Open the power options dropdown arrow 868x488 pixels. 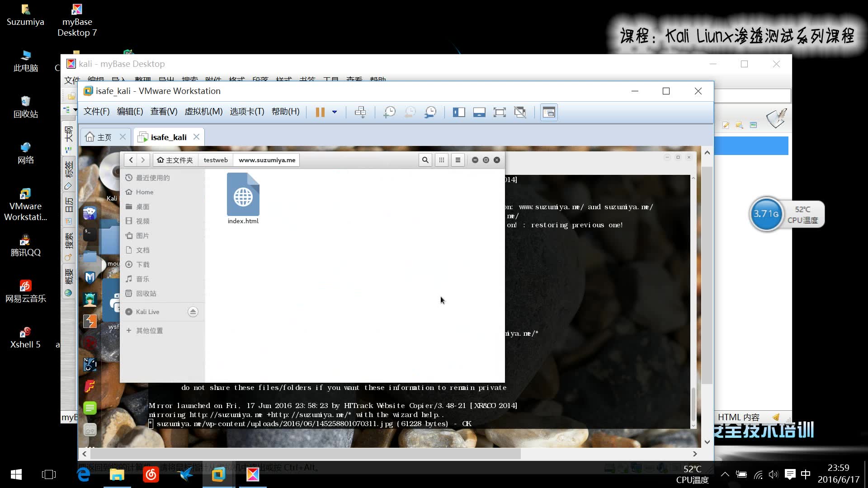point(335,112)
